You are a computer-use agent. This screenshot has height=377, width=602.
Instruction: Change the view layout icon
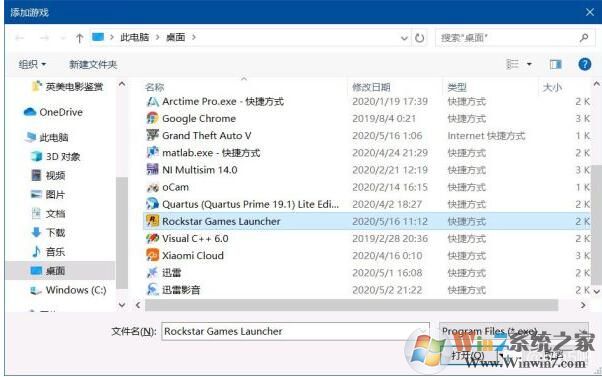pos(512,64)
